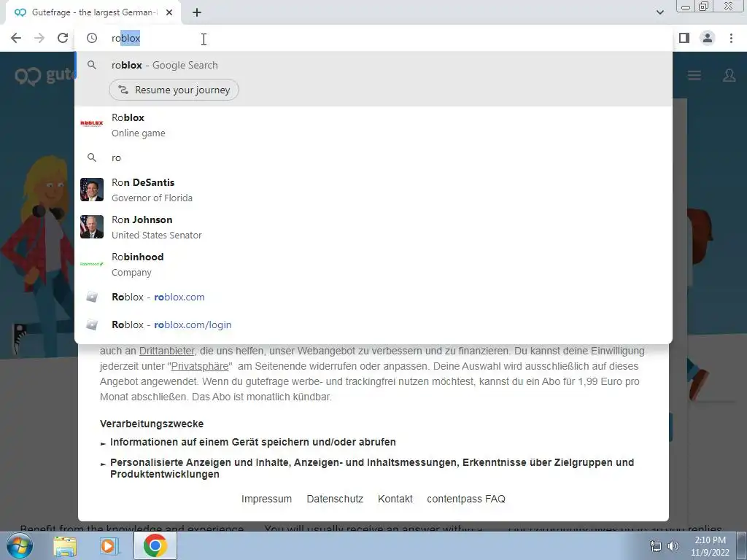Screen dimensions: 747x560
Task: Choose the Robinhood Company suggestion
Action: point(373,264)
